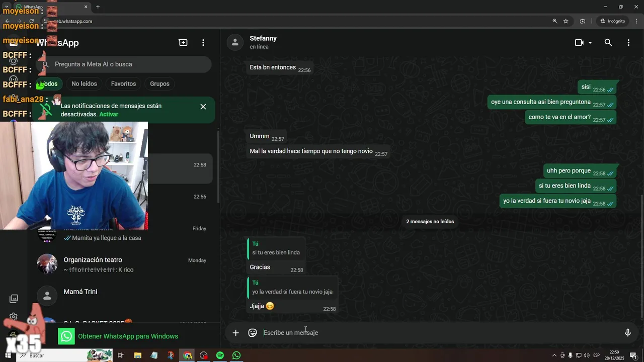
Task: Click the Incógnito profile indicator
Action: [612, 21]
